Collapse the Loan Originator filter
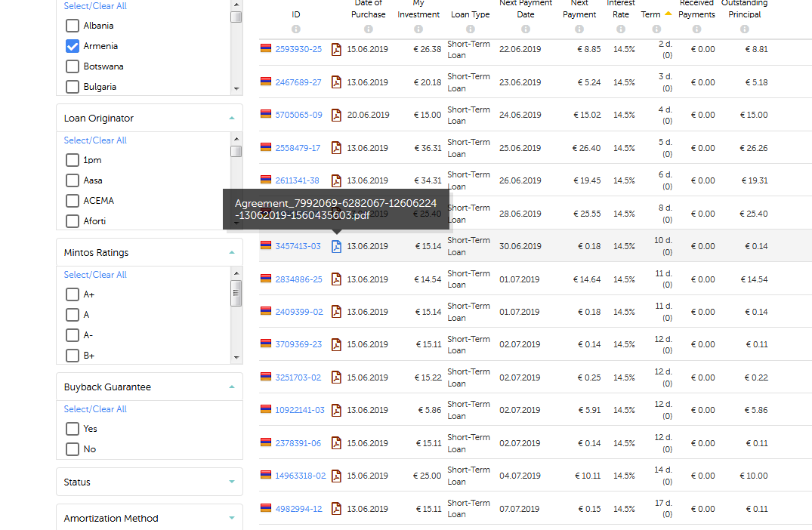This screenshot has height=530, width=812. tap(231, 119)
